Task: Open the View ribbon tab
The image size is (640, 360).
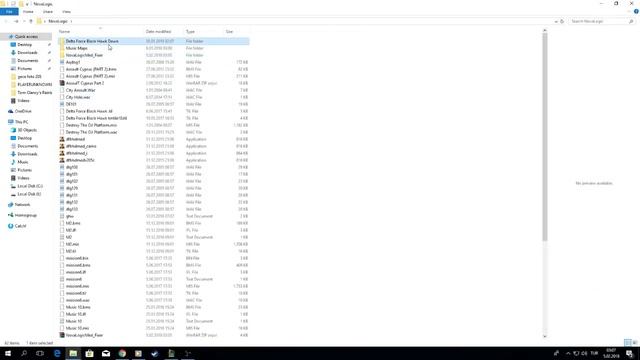Action: click(x=66, y=11)
